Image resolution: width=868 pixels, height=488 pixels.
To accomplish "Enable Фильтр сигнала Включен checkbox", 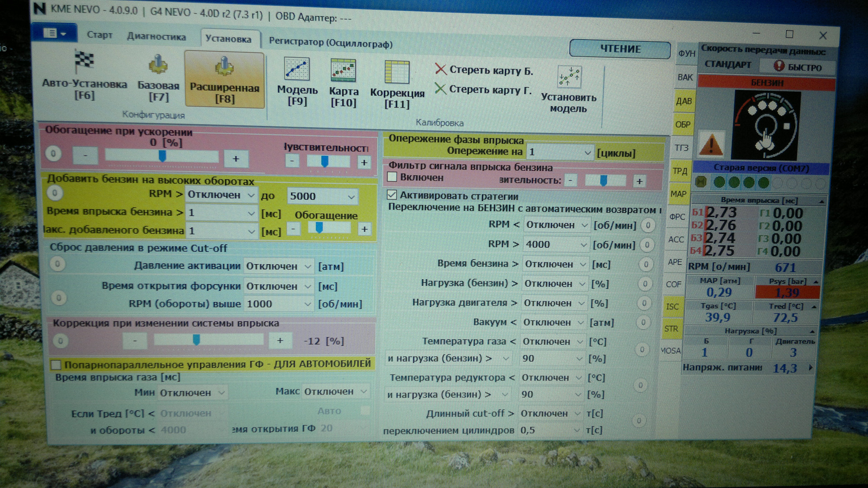I will click(392, 177).
